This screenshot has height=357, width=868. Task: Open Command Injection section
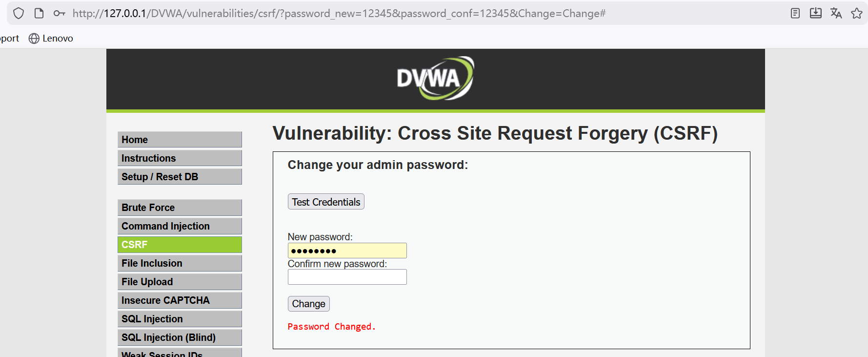click(180, 226)
